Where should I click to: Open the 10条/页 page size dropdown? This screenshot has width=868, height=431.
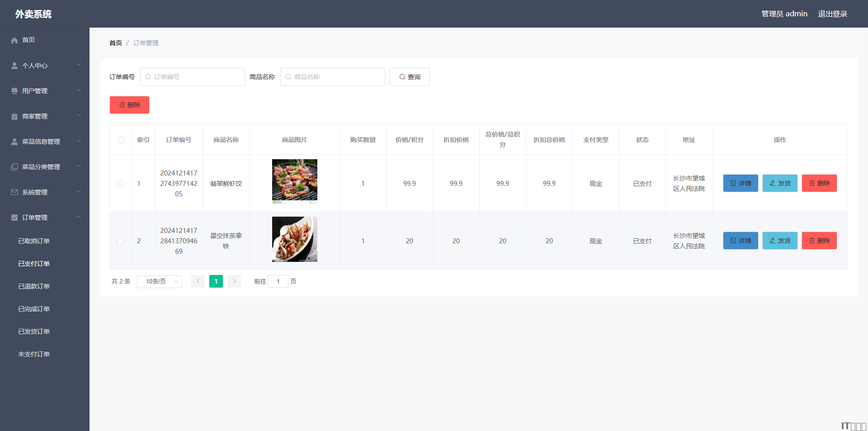(160, 281)
